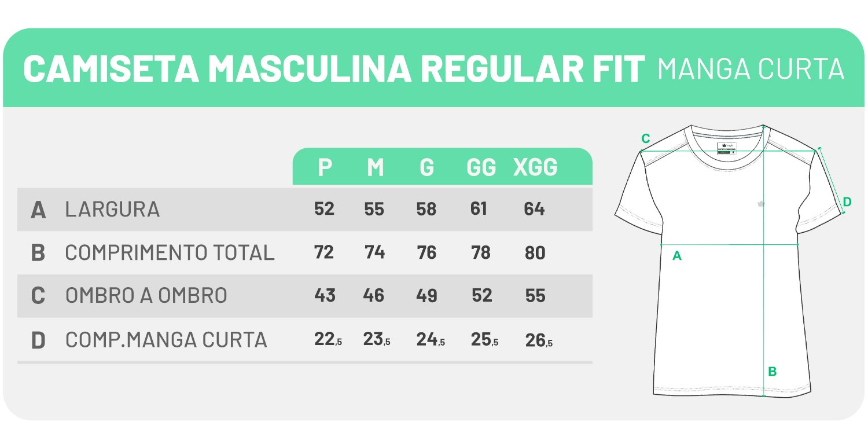Click the GG size header
This screenshot has height=440, width=868.
point(481,168)
